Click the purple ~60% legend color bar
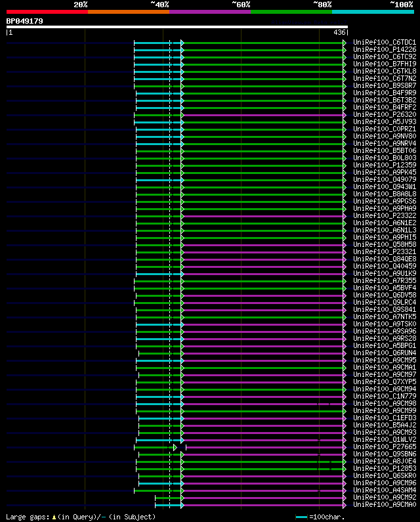 [x=210, y=12]
